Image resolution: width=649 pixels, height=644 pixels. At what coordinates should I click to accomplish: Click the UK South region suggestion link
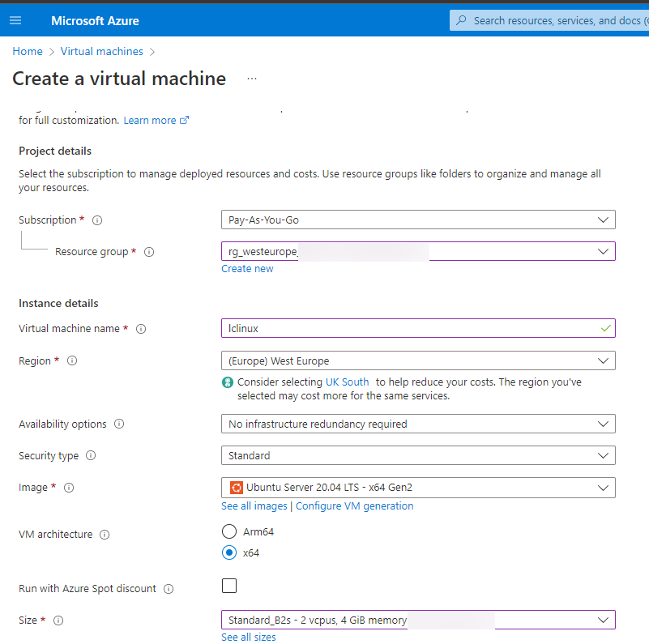coord(347,382)
